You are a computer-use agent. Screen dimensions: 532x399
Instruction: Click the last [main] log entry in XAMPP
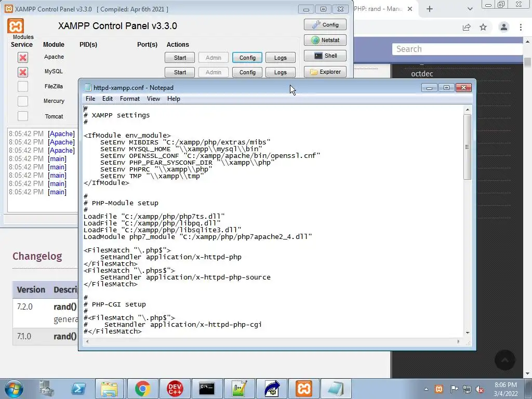click(57, 192)
